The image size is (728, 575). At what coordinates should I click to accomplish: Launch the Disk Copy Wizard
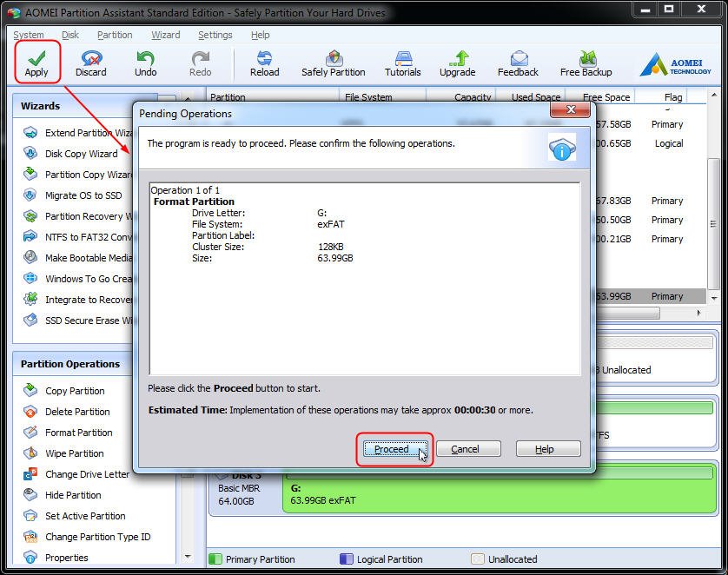70,154
